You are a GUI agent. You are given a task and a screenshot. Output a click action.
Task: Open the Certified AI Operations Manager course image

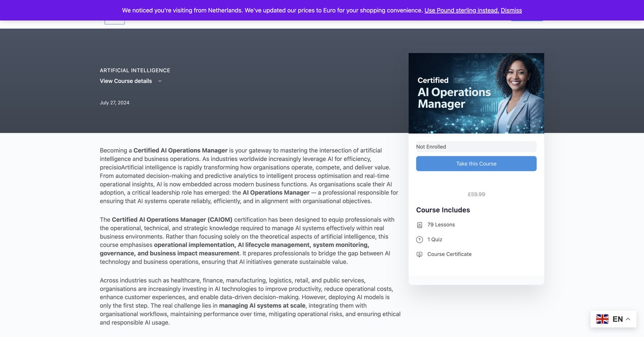476,93
